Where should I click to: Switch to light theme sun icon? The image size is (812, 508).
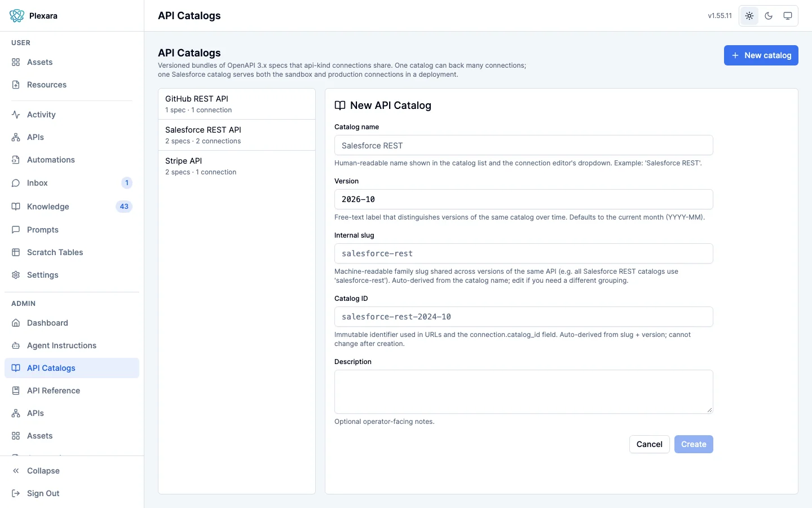tap(749, 16)
